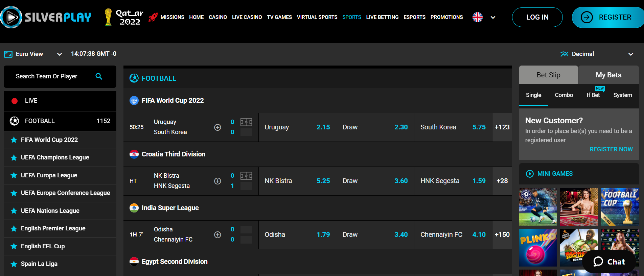Expand the Decimal odds format dropdown
Screen dimensions: 644x276
631,54
